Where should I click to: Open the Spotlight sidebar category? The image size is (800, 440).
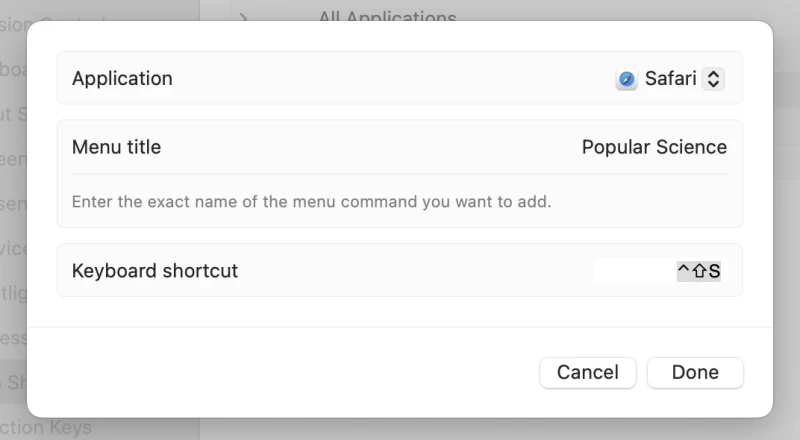(13, 293)
